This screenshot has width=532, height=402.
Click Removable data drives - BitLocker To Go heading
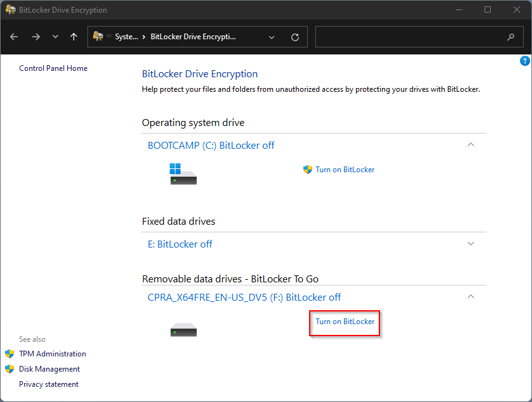pos(230,279)
